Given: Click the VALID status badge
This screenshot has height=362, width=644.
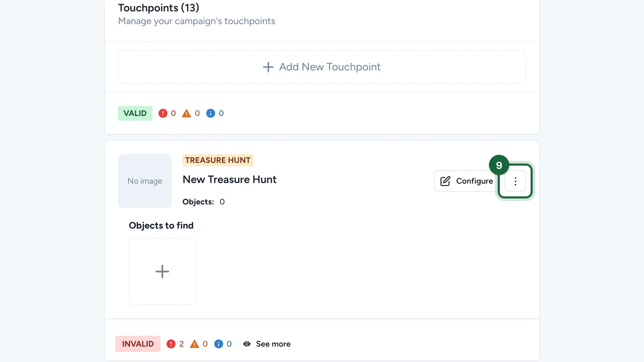Looking at the screenshot, I should tap(135, 113).
